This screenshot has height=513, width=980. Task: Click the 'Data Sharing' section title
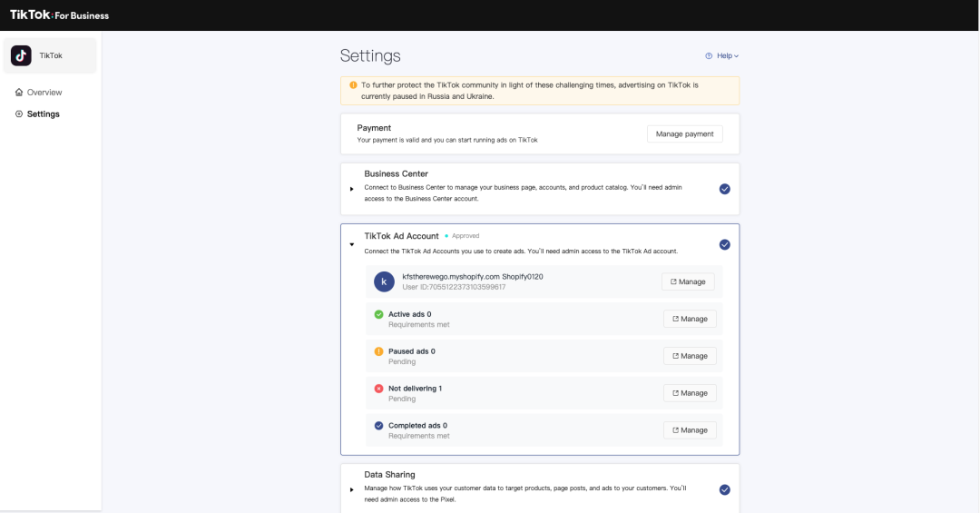click(x=389, y=474)
